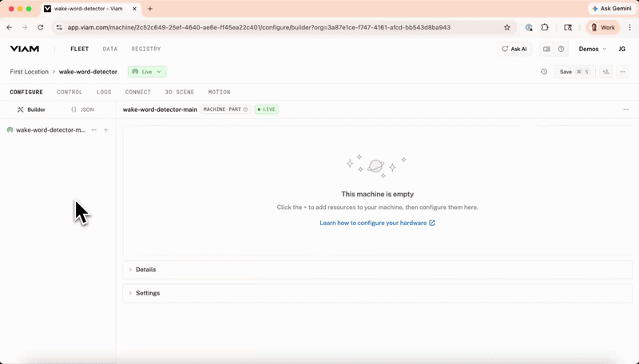639x364 pixels.
Task: Switch to the CONNECT tab
Action: point(138,92)
